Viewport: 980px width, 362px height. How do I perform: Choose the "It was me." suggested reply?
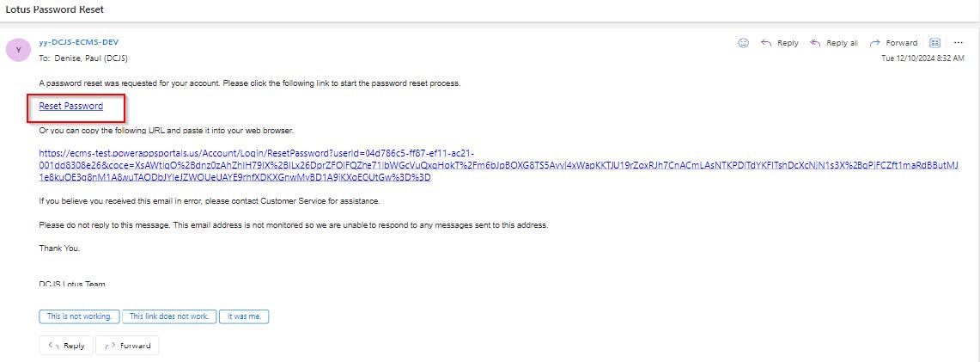(244, 316)
